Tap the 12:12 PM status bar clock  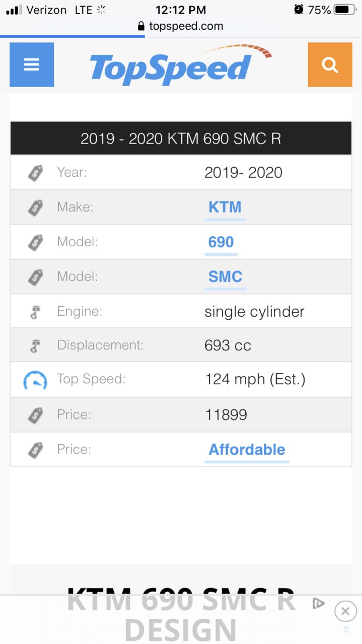tap(181, 10)
